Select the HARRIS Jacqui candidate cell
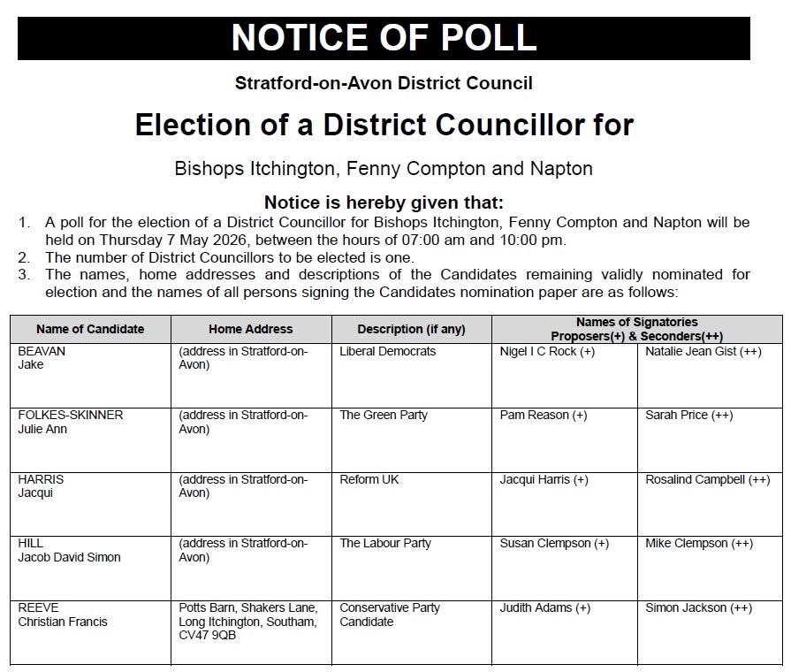791x672 pixels. coord(42,486)
